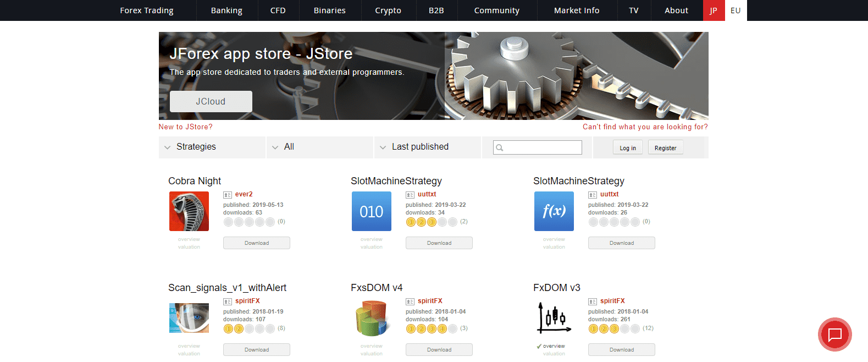This screenshot has height=362, width=868.
Task: Open the valuation link under FxsDOM v4
Action: (372, 354)
